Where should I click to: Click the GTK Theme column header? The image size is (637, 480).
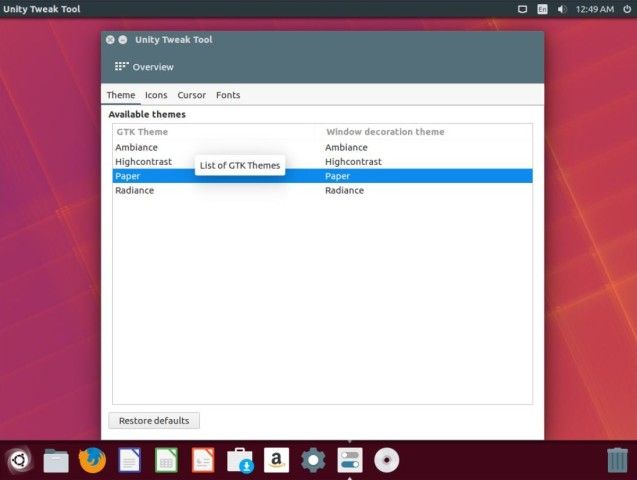(x=142, y=132)
